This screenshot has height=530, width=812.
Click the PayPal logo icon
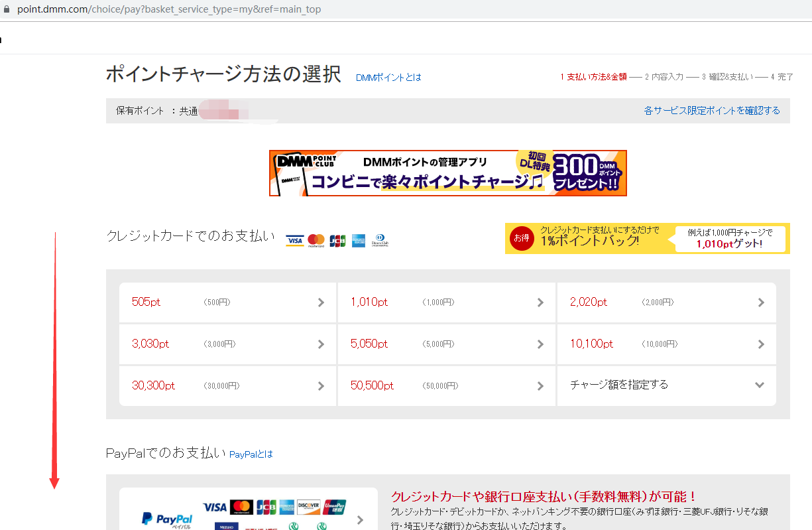pos(166,517)
